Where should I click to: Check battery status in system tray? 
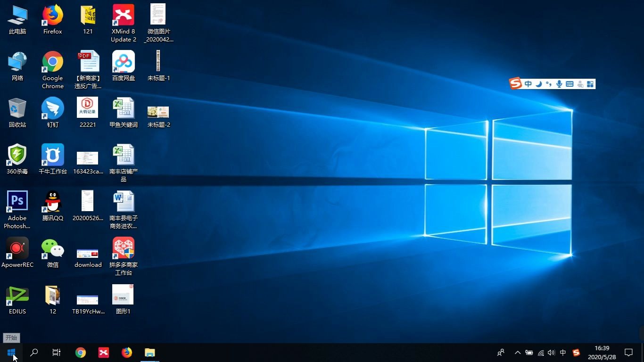[529, 353]
